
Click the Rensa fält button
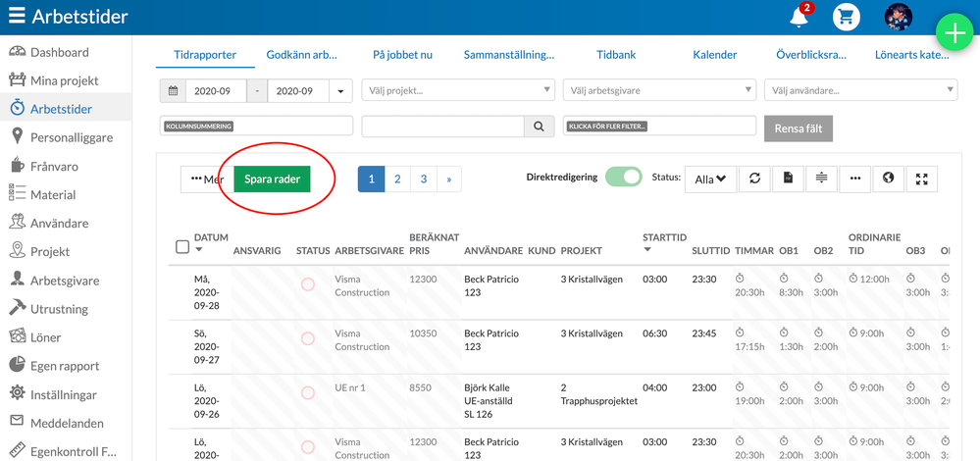pyautogui.click(x=799, y=128)
